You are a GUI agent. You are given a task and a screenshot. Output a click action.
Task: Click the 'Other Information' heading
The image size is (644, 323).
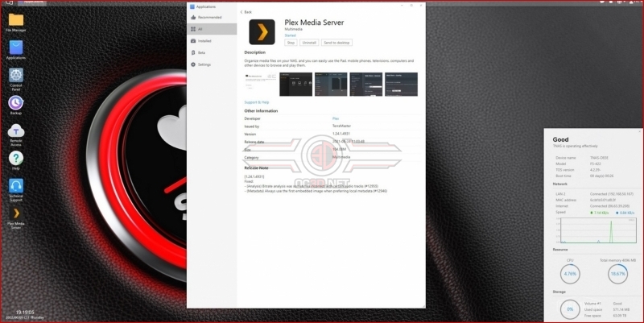[x=261, y=111]
